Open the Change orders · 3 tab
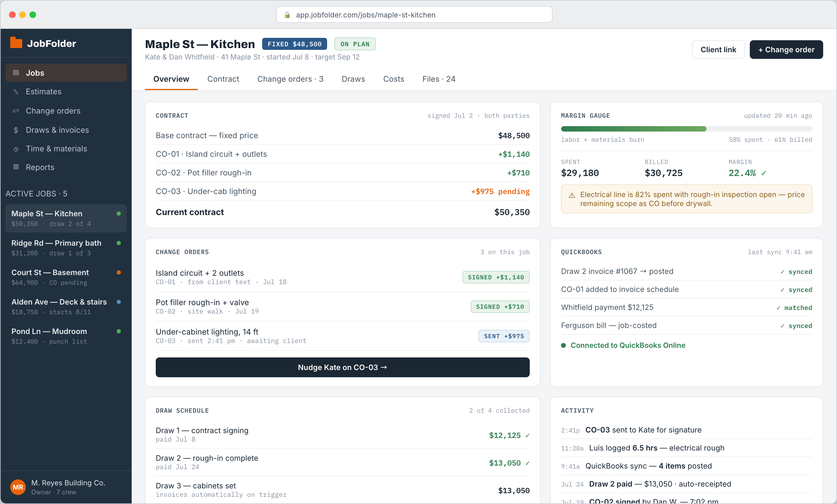 click(x=290, y=79)
